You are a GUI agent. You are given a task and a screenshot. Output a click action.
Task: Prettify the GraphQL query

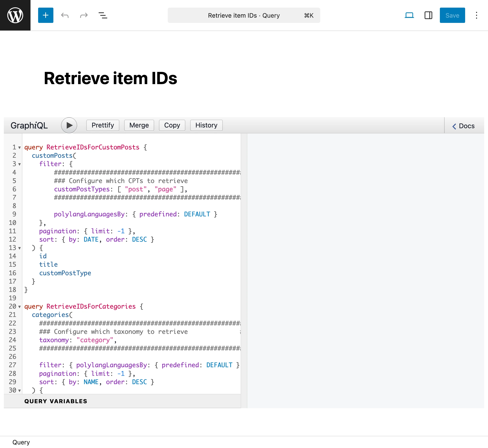pyautogui.click(x=102, y=125)
